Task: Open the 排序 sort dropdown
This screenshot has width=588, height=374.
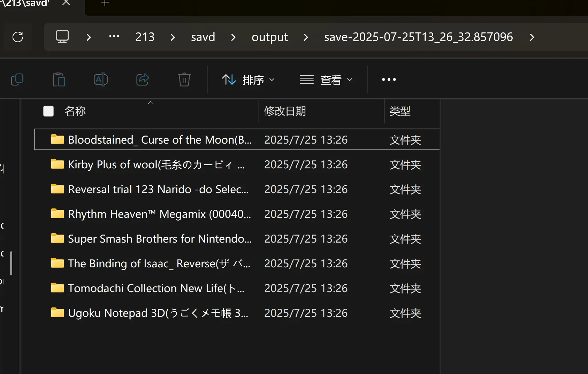Action: click(x=248, y=80)
